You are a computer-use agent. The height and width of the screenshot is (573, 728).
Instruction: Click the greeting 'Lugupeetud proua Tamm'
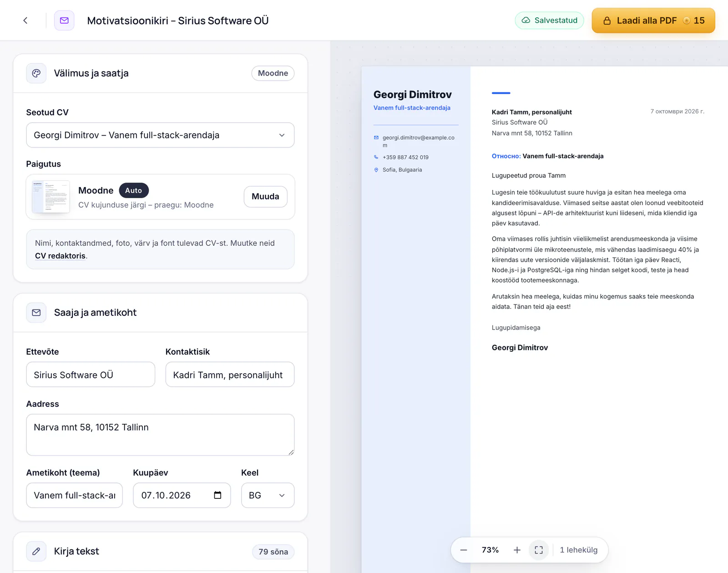[x=529, y=176]
